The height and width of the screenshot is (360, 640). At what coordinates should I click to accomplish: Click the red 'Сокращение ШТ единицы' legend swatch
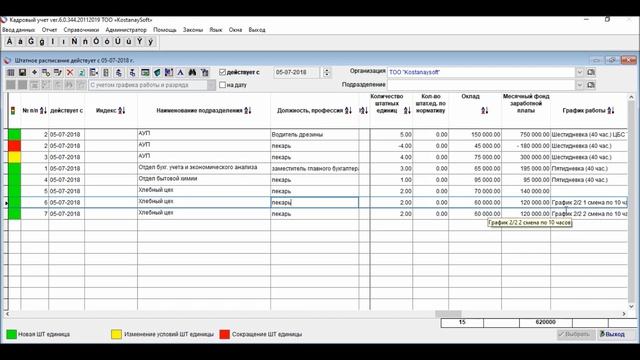(224, 334)
